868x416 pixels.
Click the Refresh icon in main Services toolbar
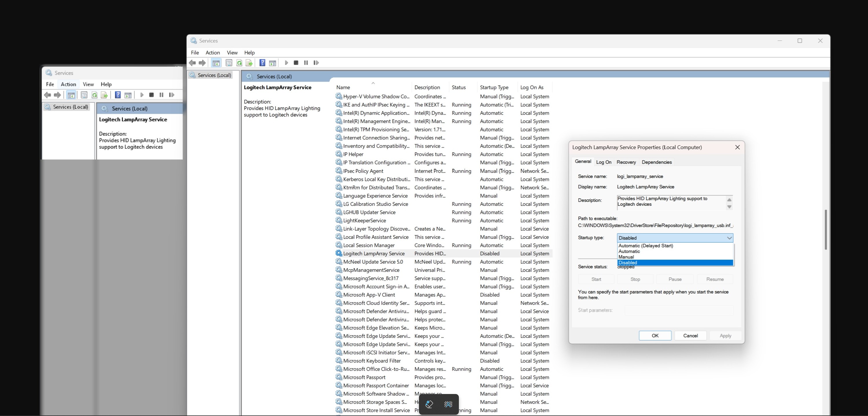tap(239, 63)
